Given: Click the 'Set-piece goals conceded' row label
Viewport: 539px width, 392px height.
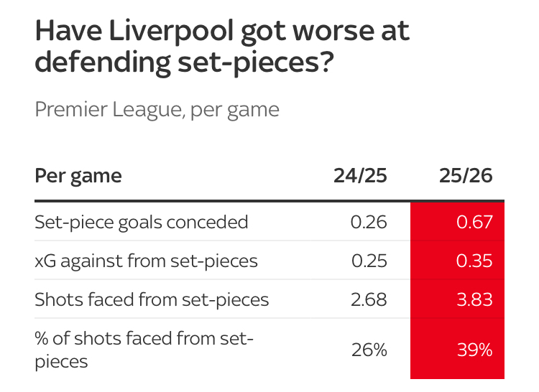Looking at the screenshot, I should coord(141,222).
